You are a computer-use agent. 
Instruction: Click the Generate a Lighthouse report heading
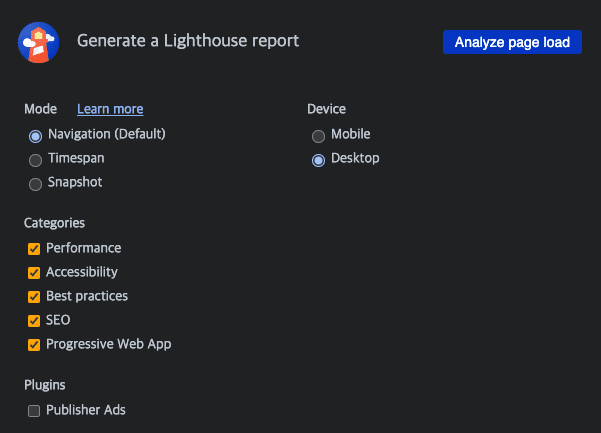(188, 41)
